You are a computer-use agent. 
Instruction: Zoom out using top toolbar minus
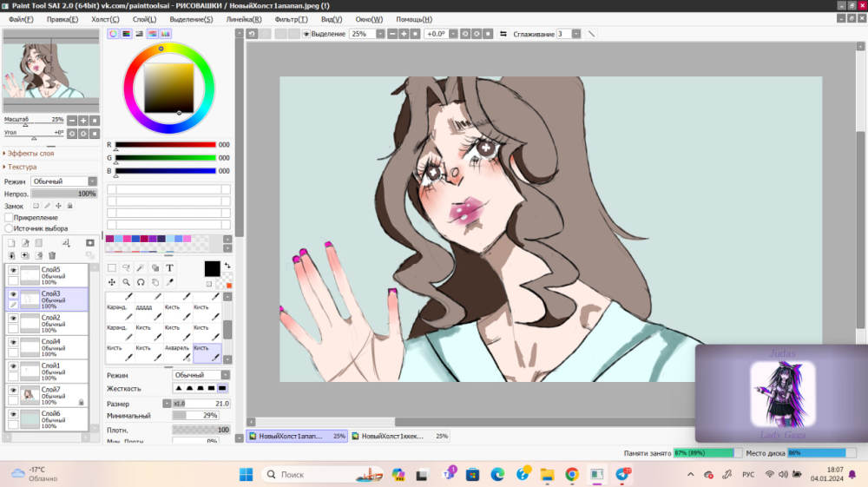tap(392, 34)
